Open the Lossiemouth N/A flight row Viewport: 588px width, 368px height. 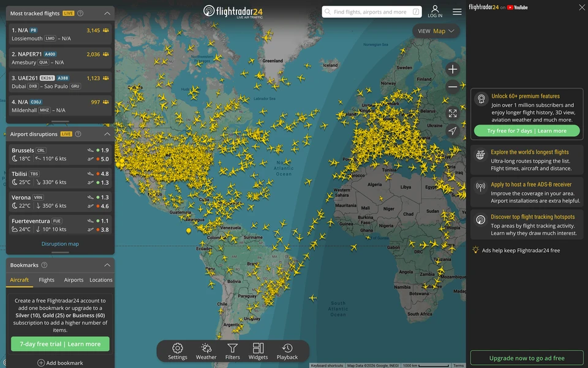(60, 34)
